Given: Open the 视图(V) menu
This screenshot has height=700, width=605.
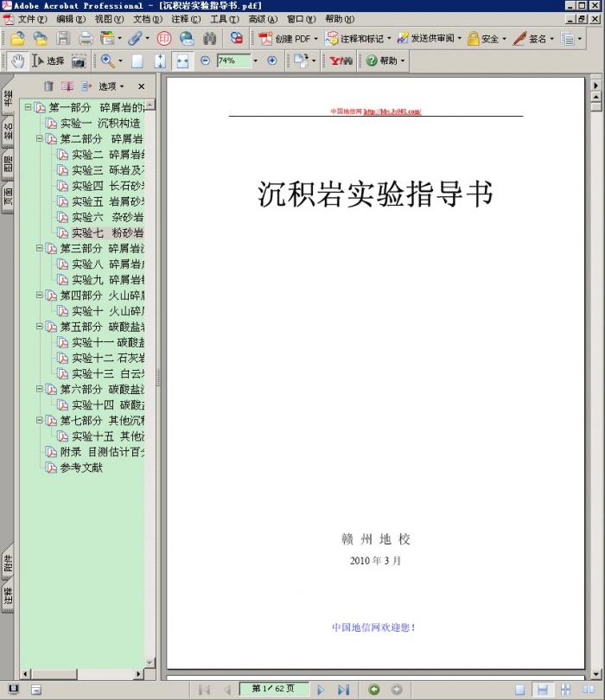Looking at the screenshot, I should [x=109, y=19].
